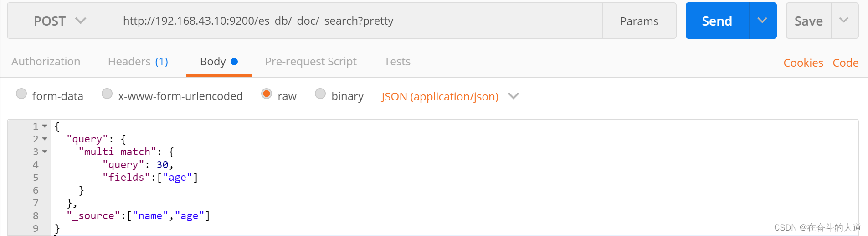Open the Params editor
868x236 pixels.
tap(639, 21)
